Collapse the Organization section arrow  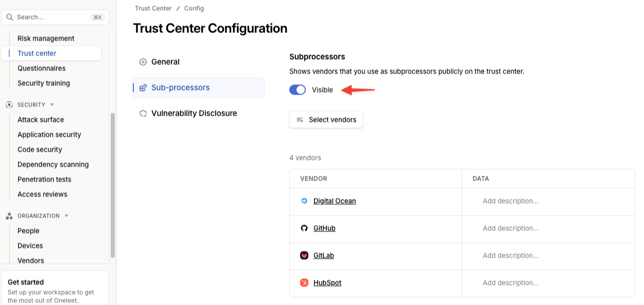click(66, 216)
